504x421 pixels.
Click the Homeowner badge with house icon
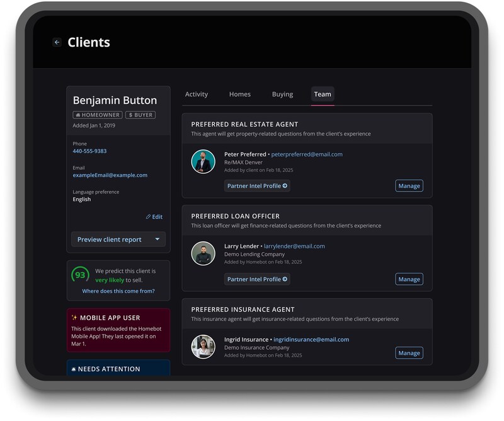pos(98,115)
